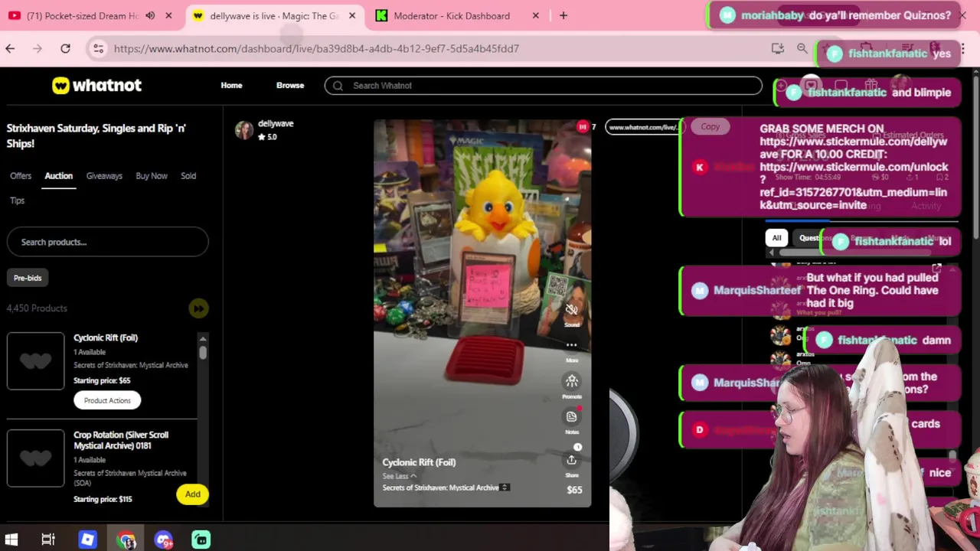Screen dimensions: 980x551
Task: Click the live stream URL field
Action: (x=643, y=127)
